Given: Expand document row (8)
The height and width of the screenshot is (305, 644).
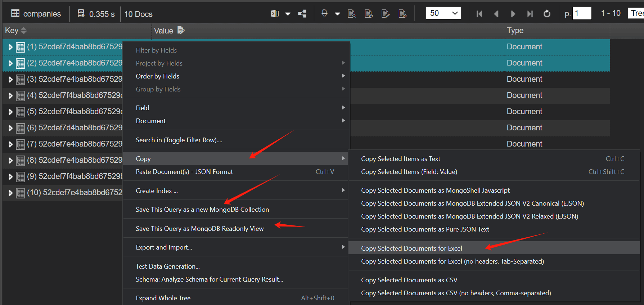Looking at the screenshot, I should (x=10, y=161).
